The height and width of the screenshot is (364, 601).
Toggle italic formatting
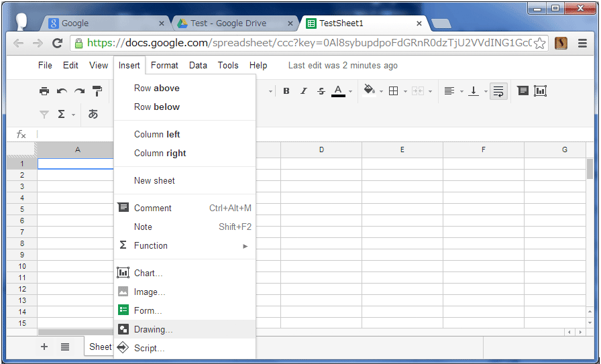point(304,91)
